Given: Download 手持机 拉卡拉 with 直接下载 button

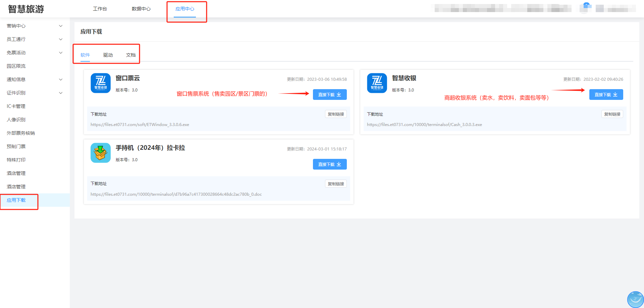Looking at the screenshot, I should tap(329, 164).
